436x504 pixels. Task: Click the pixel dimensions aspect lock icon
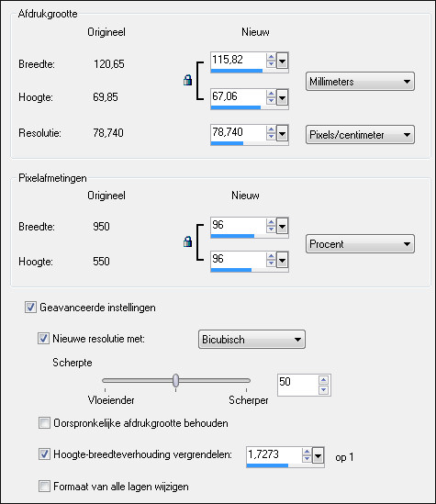[x=187, y=241]
